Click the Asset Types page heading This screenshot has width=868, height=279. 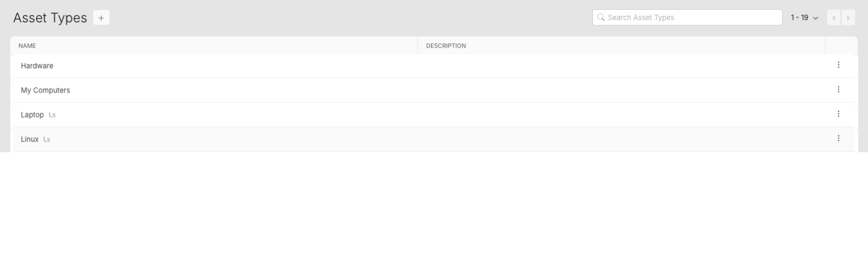click(50, 18)
